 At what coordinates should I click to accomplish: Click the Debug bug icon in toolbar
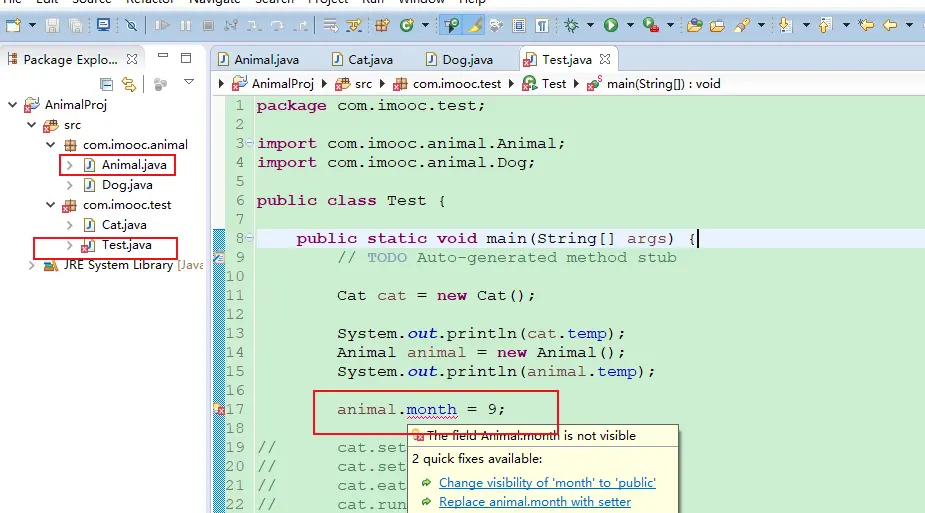pos(572,25)
